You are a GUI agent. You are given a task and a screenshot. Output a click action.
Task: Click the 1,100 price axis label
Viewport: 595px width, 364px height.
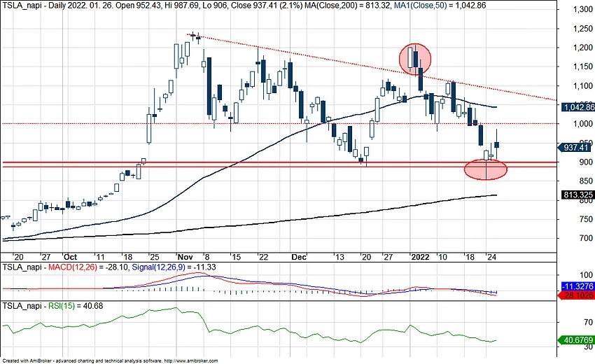[x=582, y=86]
